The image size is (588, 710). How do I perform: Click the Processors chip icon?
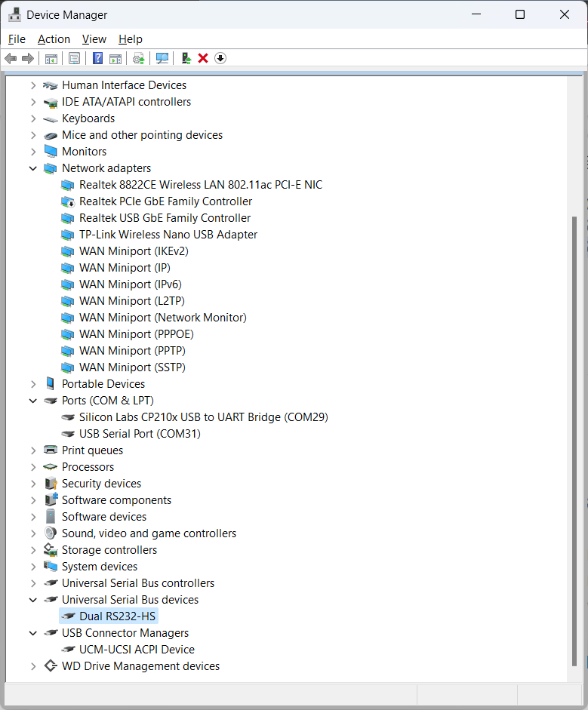[x=51, y=467]
